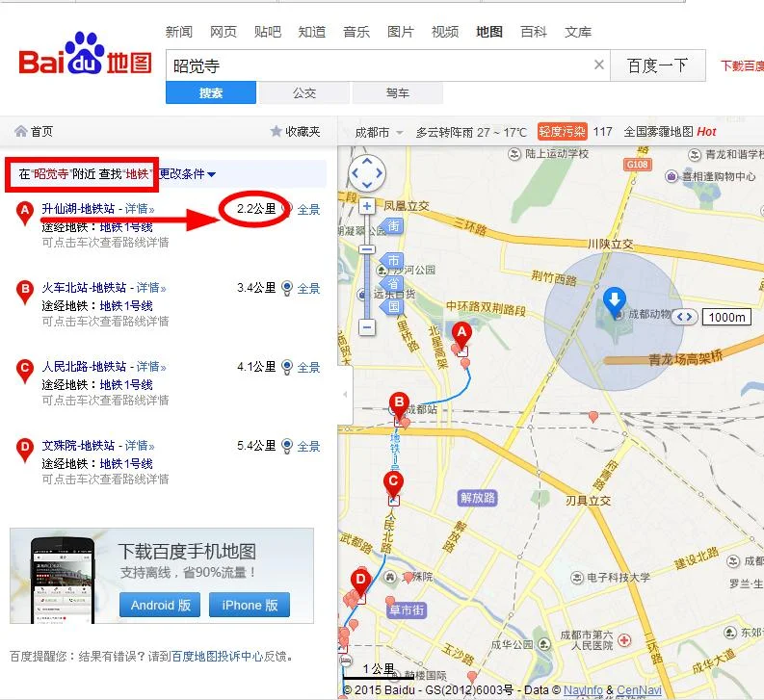Viewport: 764px width, 700px height.
Task: Jump to 街 street zoom level
Action: [393, 226]
